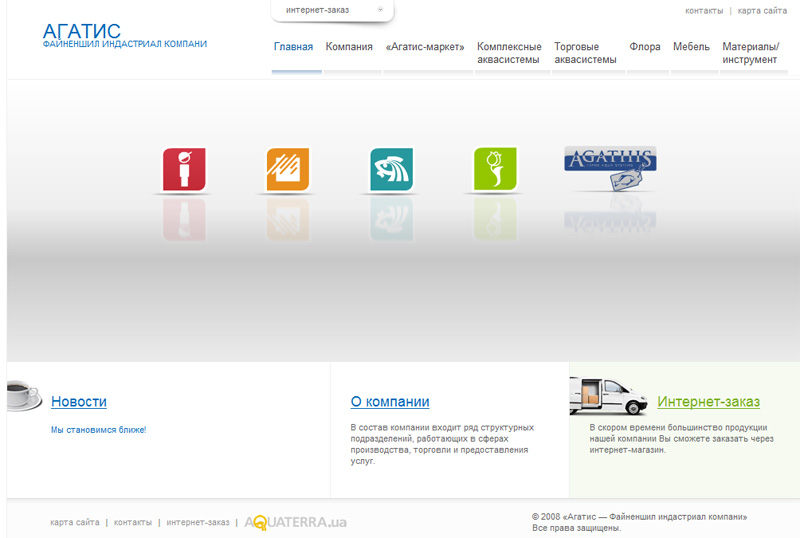Viewport: 800px width, 538px height.
Task: Select the «Агатис-маркет» menu item
Action: [424, 47]
